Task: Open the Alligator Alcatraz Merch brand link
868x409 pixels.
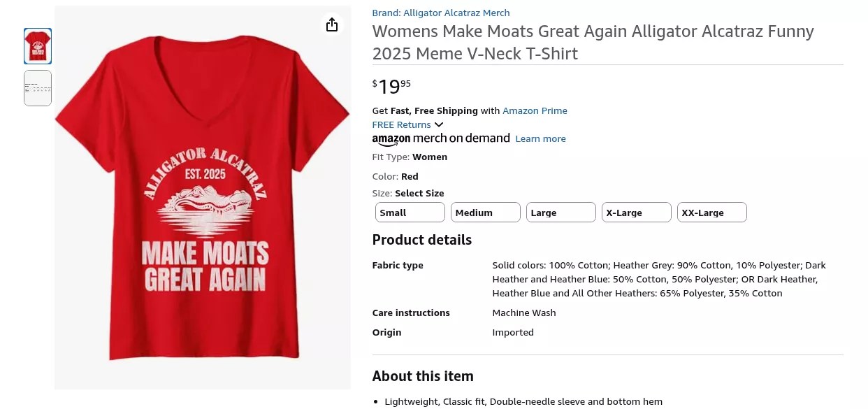Action: point(441,13)
